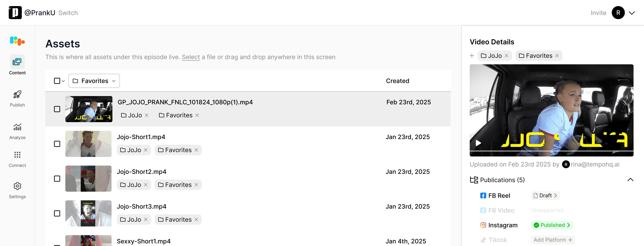Open the Settings gear icon
The image size is (644, 246).
(17, 186)
